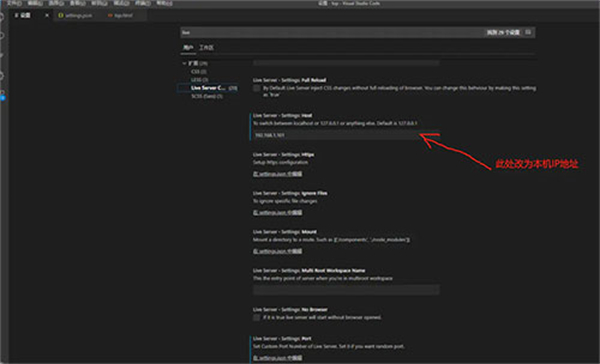
Task: Click the Live Server Settings: Https title
Action: [x=284, y=155]
